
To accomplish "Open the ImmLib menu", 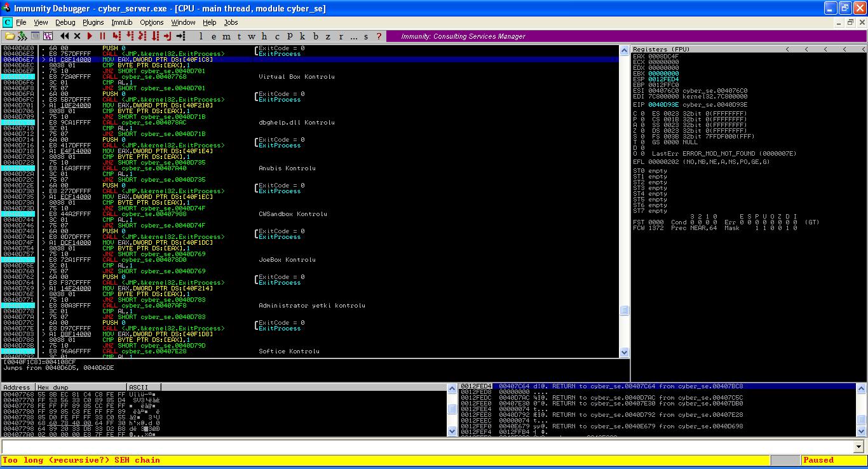I will [x=122, y=22].
